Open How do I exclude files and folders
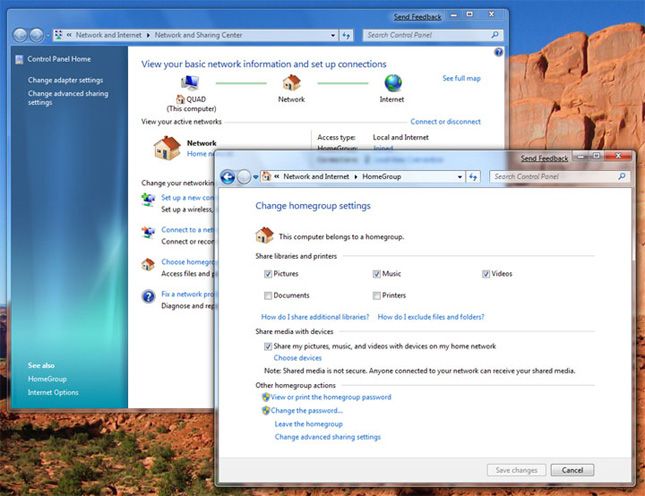This screenshot has width=645, height=496. click(x=431, y=317)
